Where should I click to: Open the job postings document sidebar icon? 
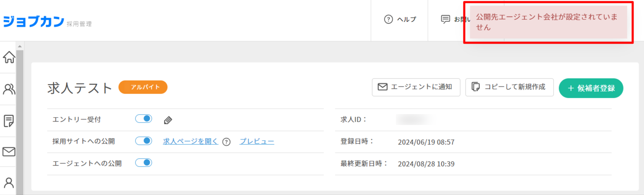[9, 121]
